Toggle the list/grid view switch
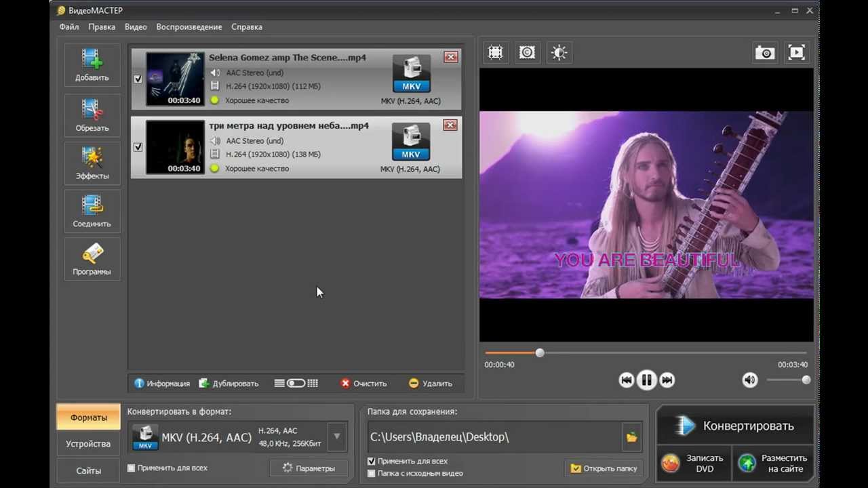This screenshot has width=868, height=488. click(296, 383)
